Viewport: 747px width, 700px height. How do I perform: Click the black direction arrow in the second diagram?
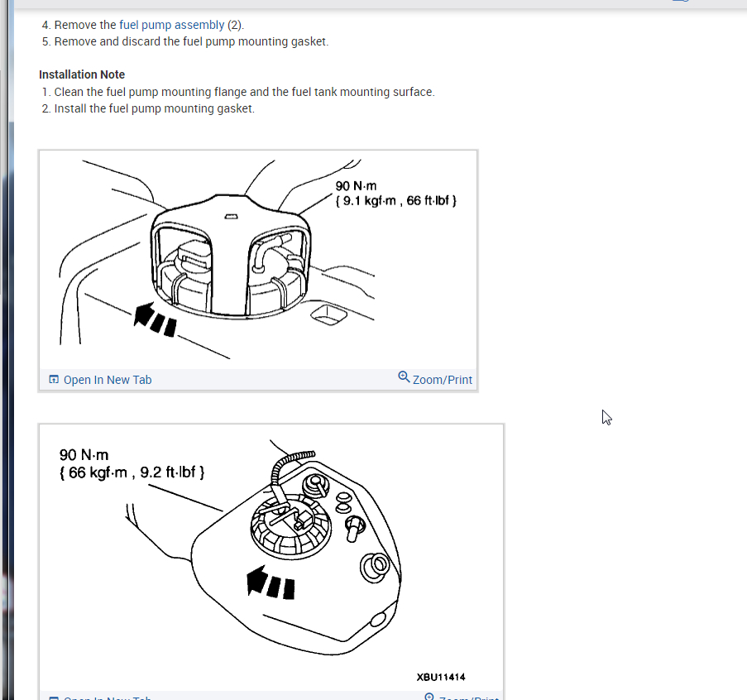[x=271, y=583]
